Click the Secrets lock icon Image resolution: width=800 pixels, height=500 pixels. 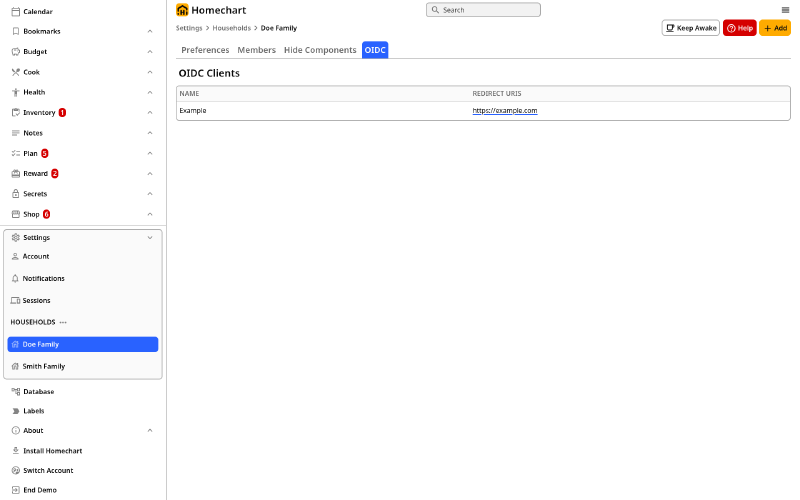[15, 194]
